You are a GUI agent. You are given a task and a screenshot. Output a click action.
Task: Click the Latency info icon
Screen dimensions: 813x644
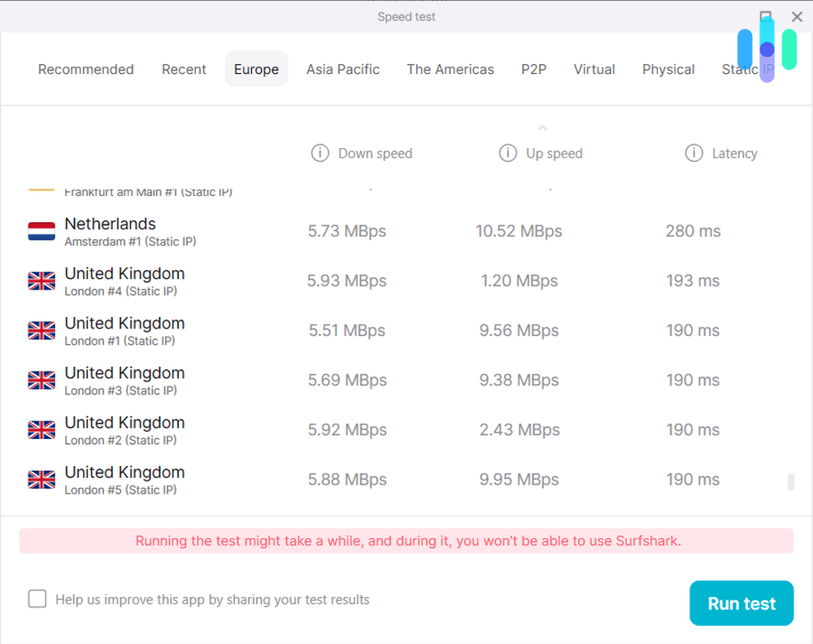pyautogui.click(x=693, y=153)
